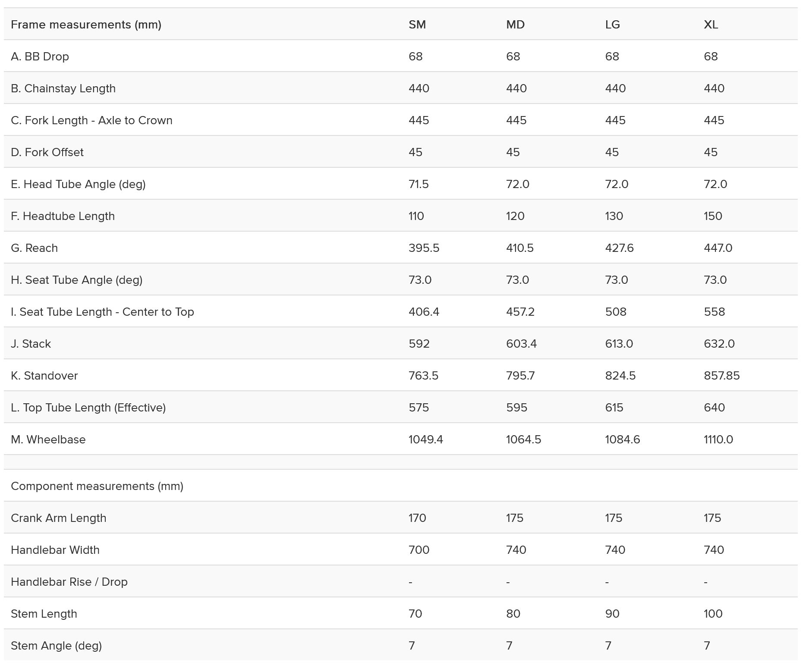
Task: Click the MD size column header
Action: (x=515, y=25)
